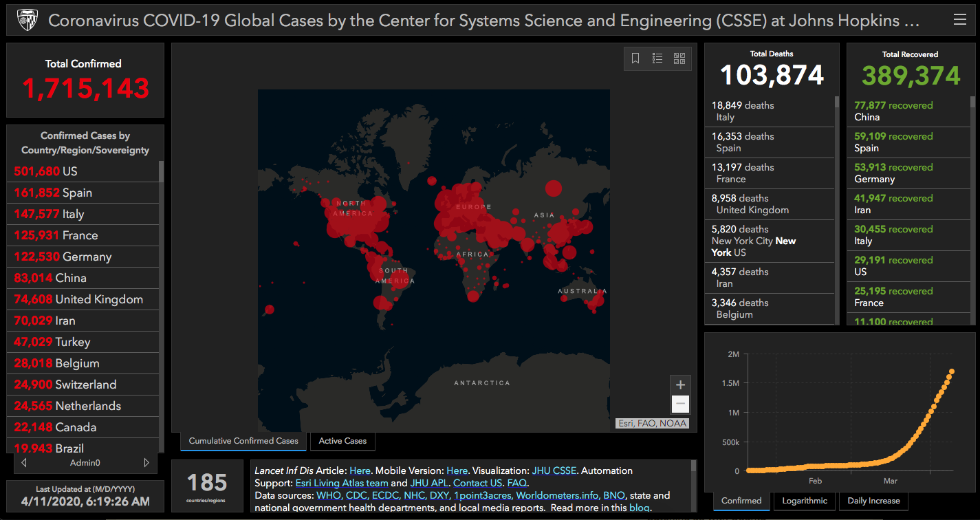Select the Cumulative Confirmed Cases tab

pos(243,441)
